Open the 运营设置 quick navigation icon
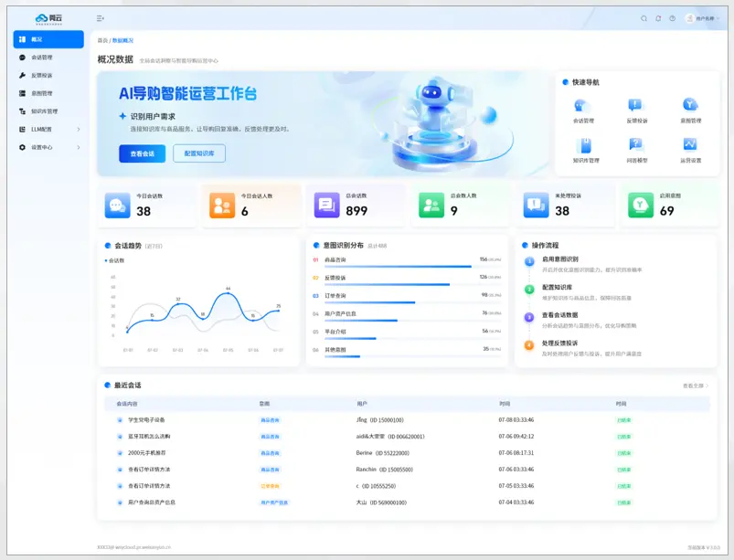Screen dimensions: 734x560 click(x=690, y=145)
